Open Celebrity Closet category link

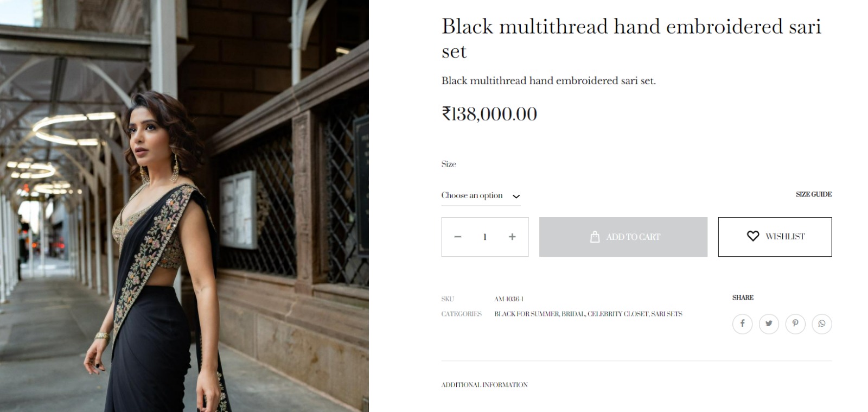pos(618,314)
